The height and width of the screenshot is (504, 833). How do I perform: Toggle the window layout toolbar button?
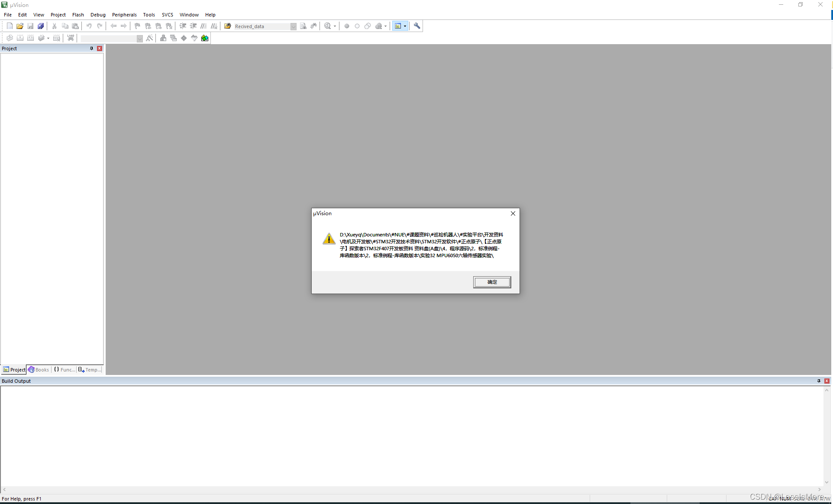tap(398, 26)
